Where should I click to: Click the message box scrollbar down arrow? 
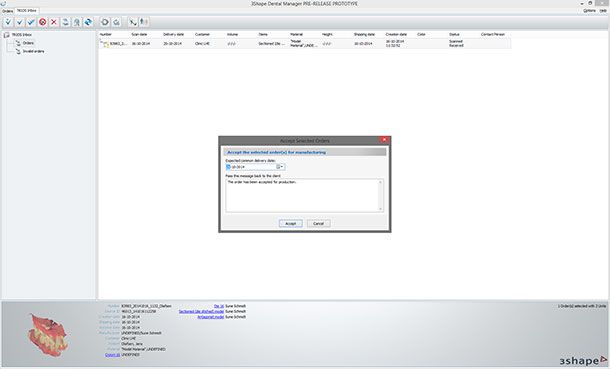(380, 209)
